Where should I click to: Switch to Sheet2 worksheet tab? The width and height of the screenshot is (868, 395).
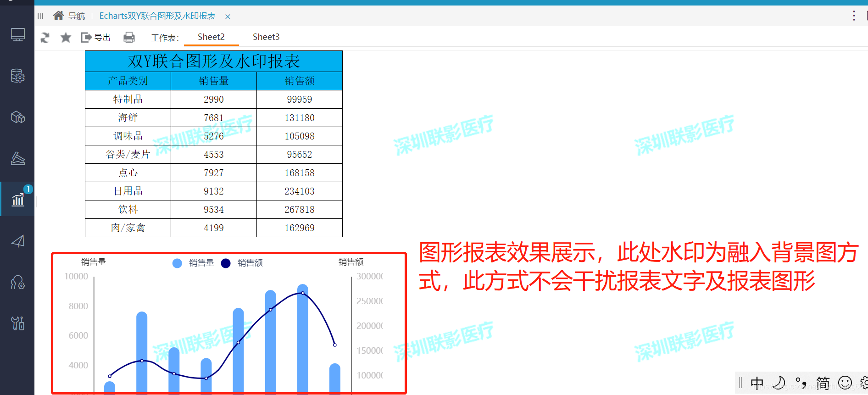tap(211, 37)
